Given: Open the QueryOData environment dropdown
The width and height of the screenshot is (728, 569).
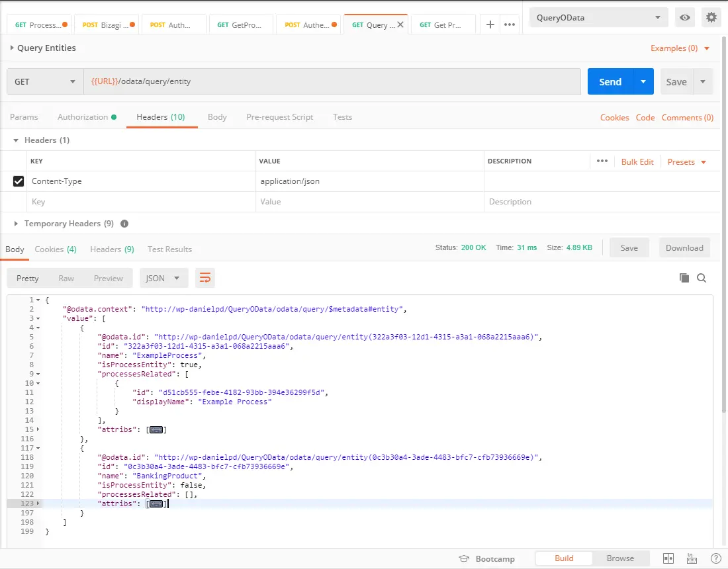Looking at the screenshot, I should coord(598,18).
